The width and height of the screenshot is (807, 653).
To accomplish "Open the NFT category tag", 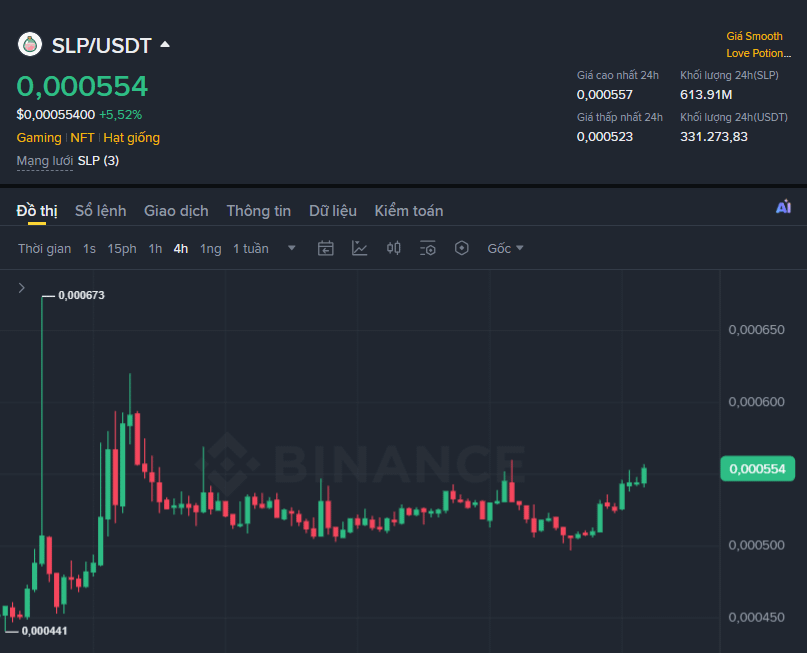I will click(x=82, y=138).
